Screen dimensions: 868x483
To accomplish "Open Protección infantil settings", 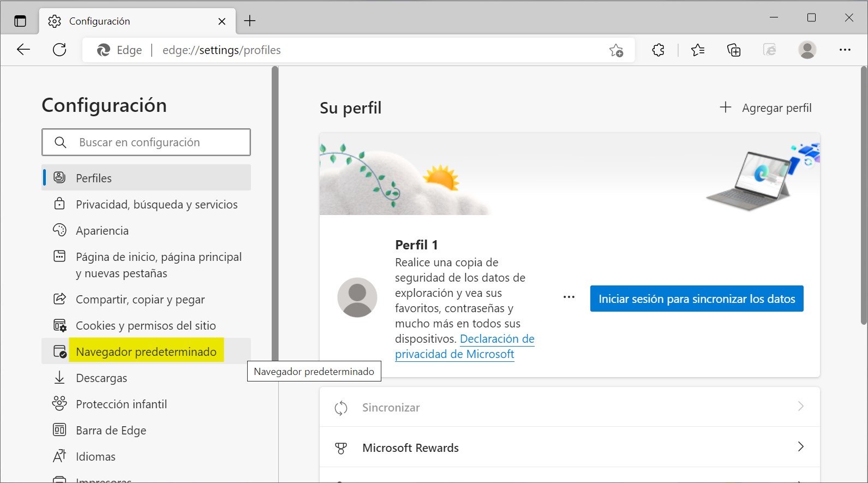I will 146,404.
